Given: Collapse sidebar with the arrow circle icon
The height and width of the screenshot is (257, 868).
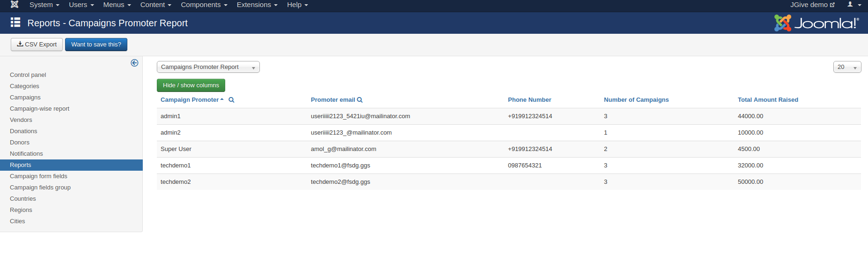Looking at the screenshot, I should tap(134, 63).
